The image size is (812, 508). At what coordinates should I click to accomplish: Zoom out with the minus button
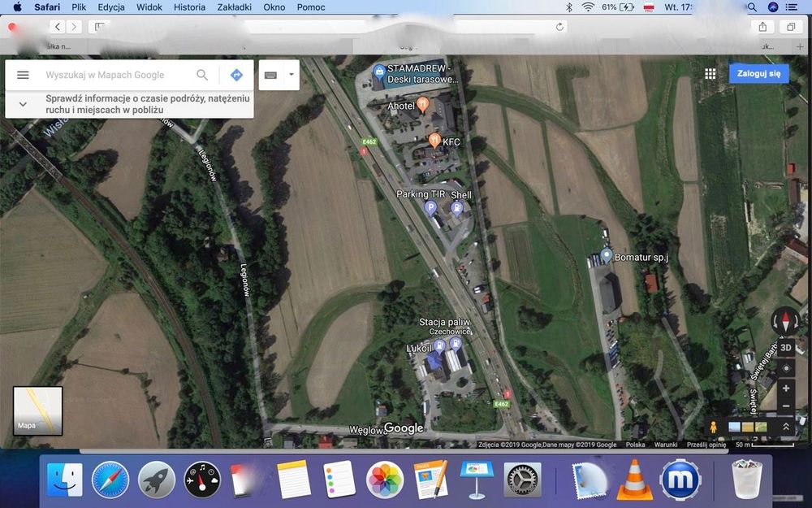point(785,406)
